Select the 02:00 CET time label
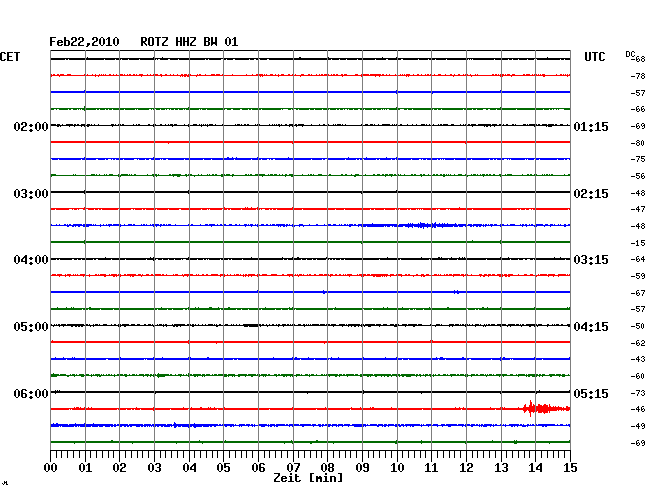 [31, 126]
